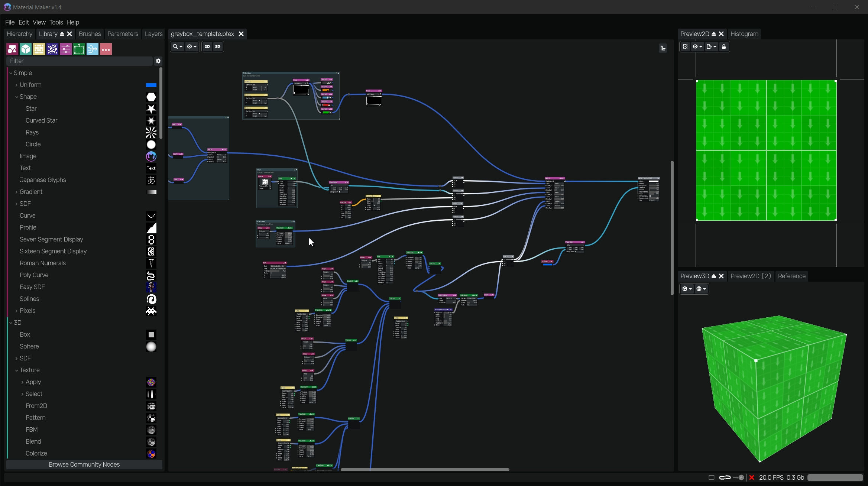868x486 pixels.
Task: Select the yellow bricks pattern category icon
Action: [x=39, y=49]
